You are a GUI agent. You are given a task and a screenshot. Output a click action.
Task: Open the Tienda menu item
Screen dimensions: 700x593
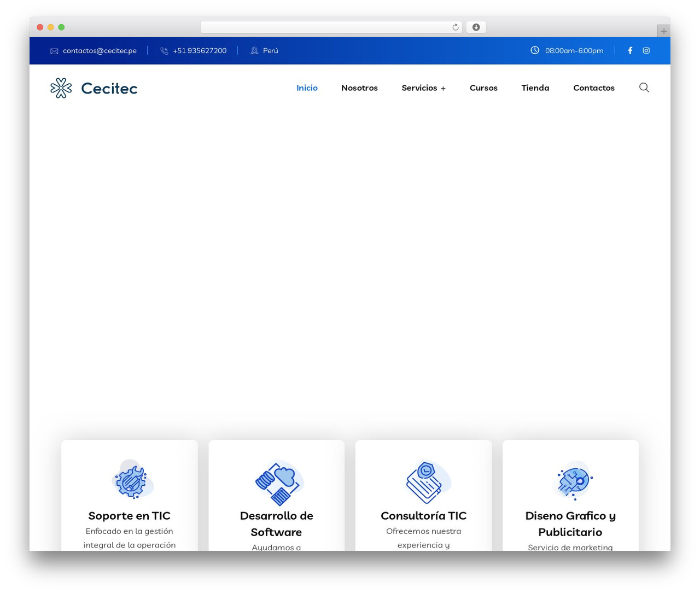(x=535, y=88)
